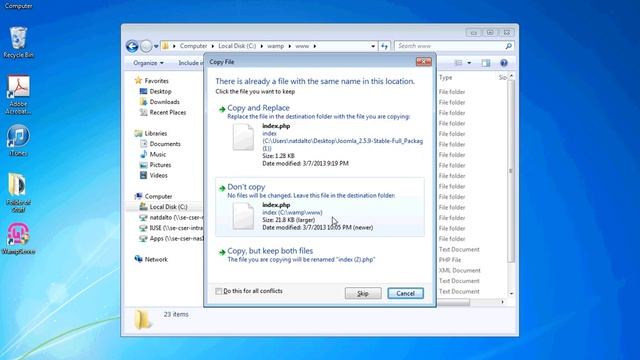Viewport: 640px width, 360px height.
Task: Click the refresh button beside the address bar
Action: pos(384,46)
